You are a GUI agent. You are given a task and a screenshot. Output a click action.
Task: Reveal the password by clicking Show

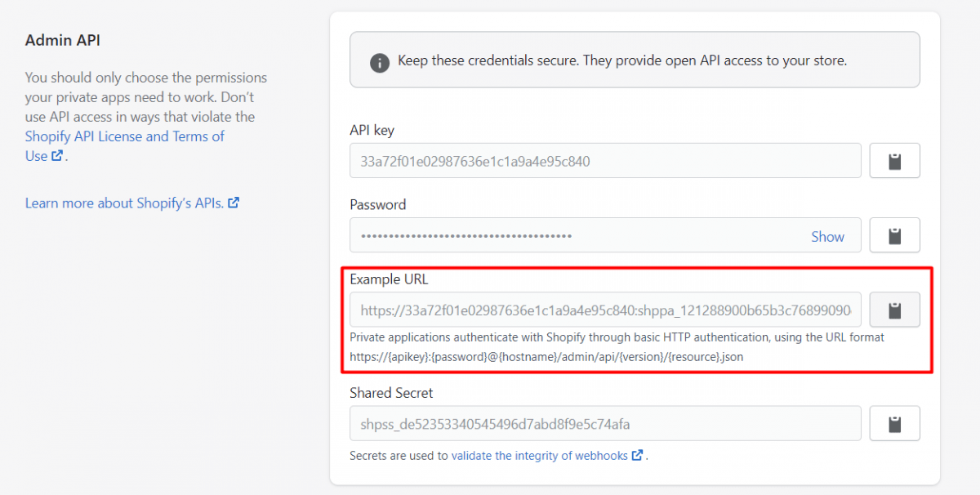(827, 236)
